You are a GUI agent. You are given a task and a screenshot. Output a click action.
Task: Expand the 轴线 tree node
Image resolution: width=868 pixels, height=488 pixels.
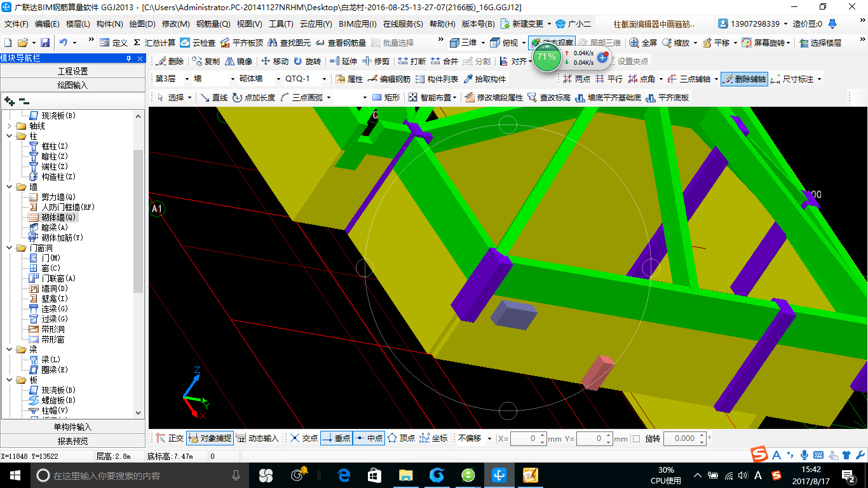click(x=9, y=126)
